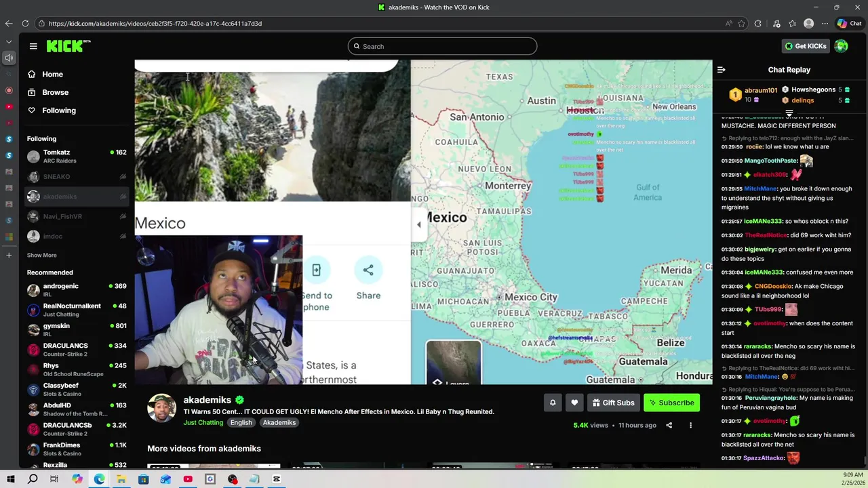Open the Read aloud icon in address bar
868x488 pixels.
(x=729, y=23)
